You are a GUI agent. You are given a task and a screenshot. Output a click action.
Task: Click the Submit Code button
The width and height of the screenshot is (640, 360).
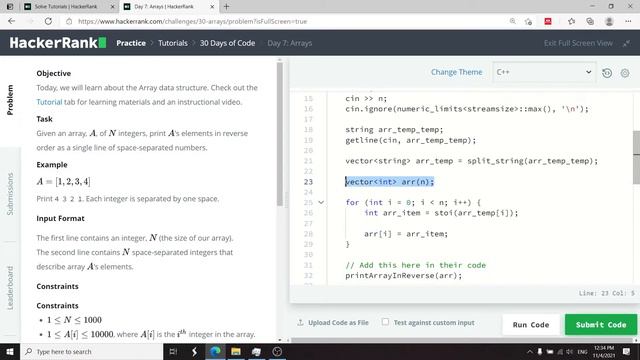tap(601, 324)
